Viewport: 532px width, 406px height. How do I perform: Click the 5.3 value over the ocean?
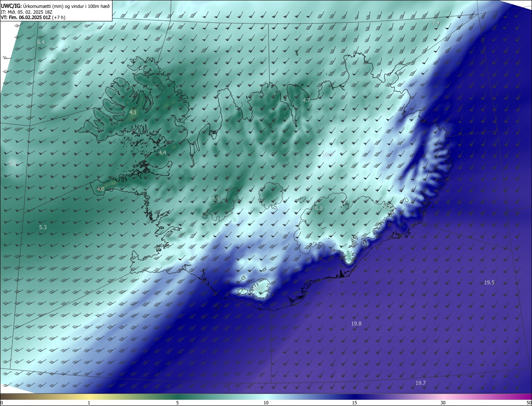pyautogui.click(x=43, y=227)
